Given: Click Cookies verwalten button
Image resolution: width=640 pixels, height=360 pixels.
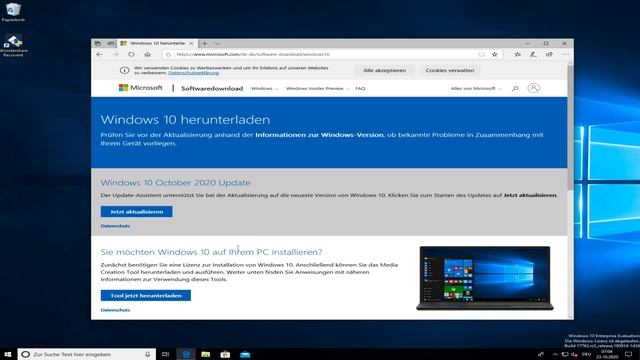Looking at the screenshot, I should (x=450, y=70).
